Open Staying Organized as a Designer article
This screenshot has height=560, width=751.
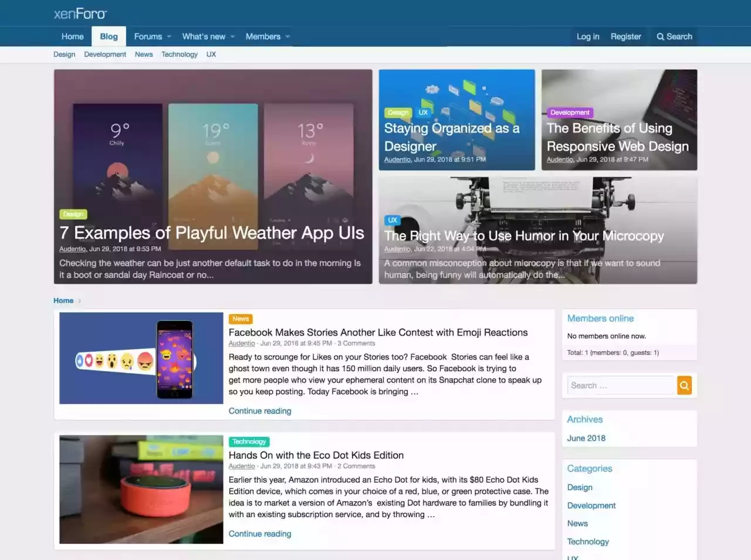pyautogui.click(x=452, y=137)
